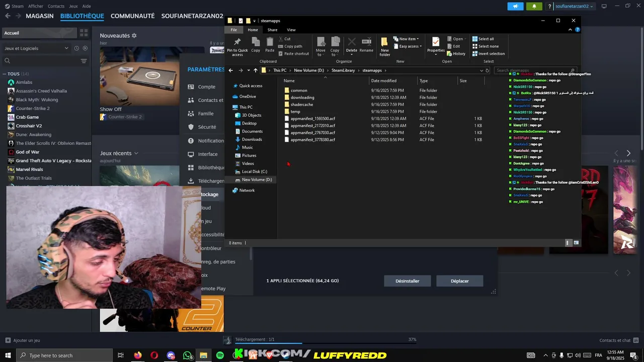
Task: Collapse the Explorer ribbon chevron
Action: [570, 30]
